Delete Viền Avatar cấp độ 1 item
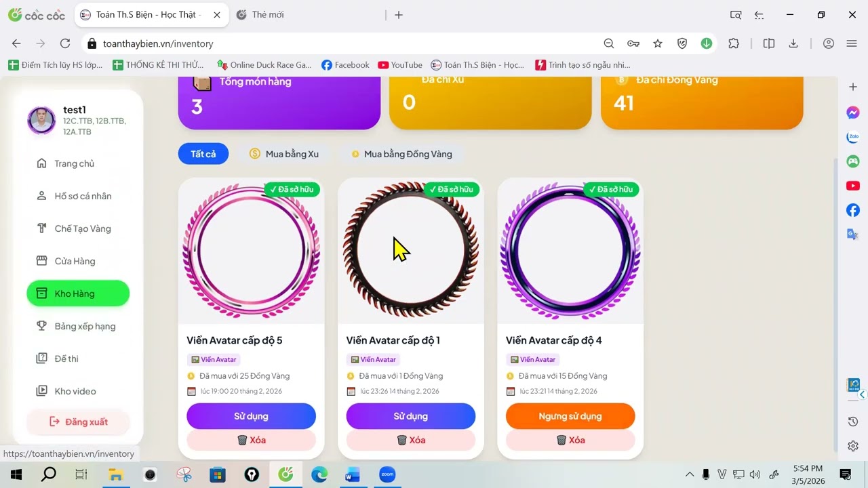 point(411,440)
